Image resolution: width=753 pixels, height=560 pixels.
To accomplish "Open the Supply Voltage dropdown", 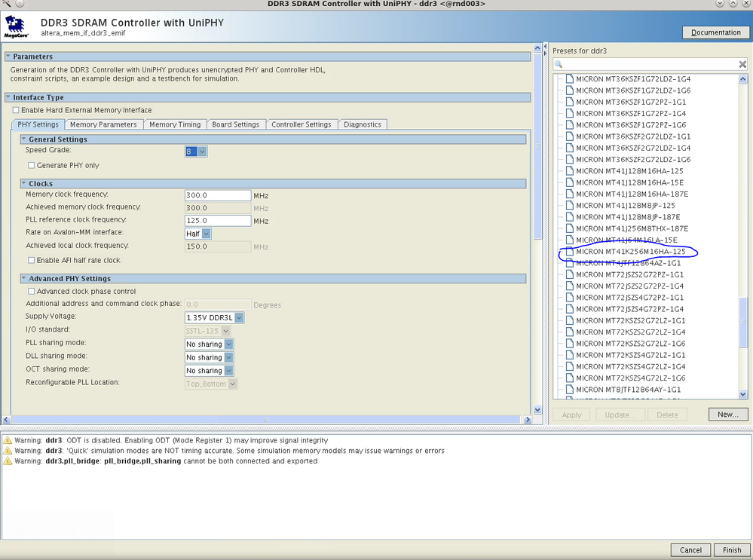I will click(239, 317).
